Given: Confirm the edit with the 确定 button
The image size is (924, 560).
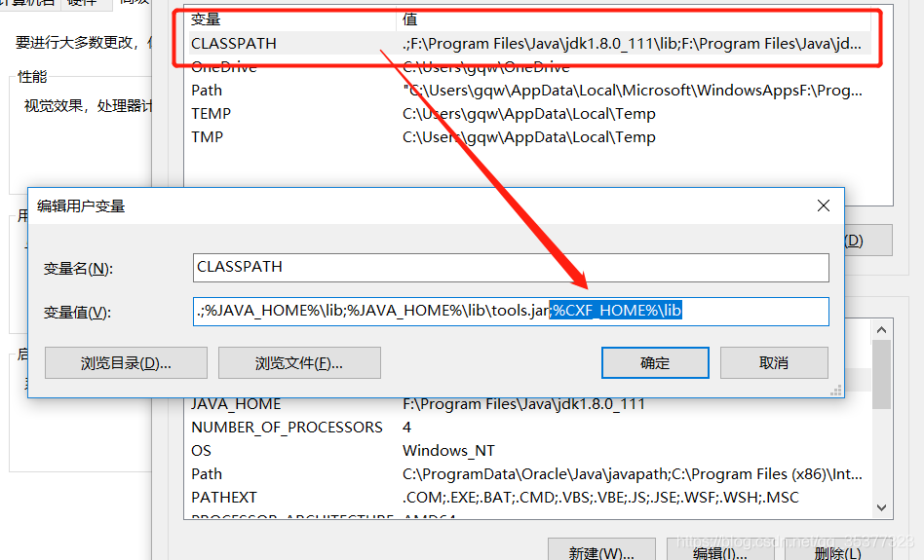Looking at the screenshot, I should pyautogui.click(x=655, y=362).
